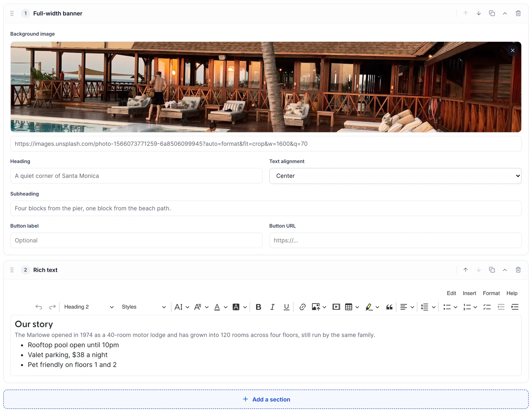Click the Button label field
Viewport: 532px width, 412px height.
136,240
